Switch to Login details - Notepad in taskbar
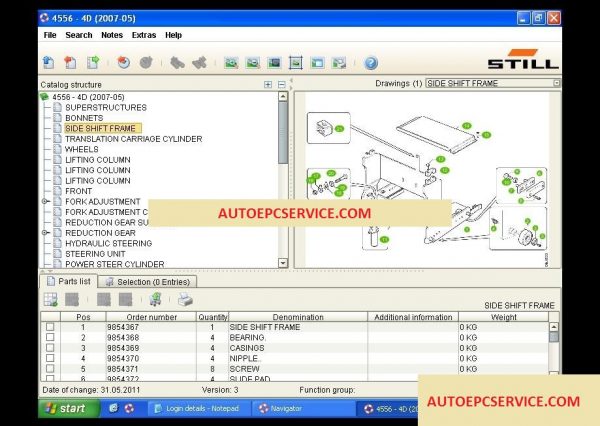The image size is (600, 426). (199, 409)
